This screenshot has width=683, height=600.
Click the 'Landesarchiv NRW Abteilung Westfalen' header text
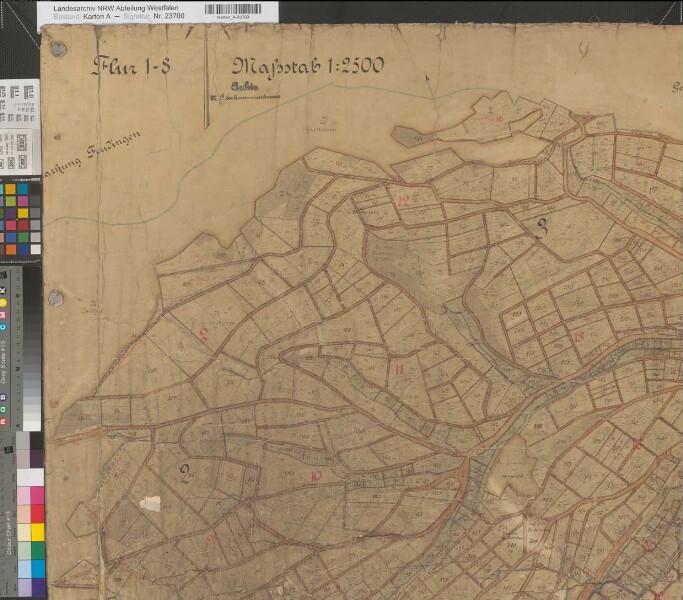tap(115, 8)
